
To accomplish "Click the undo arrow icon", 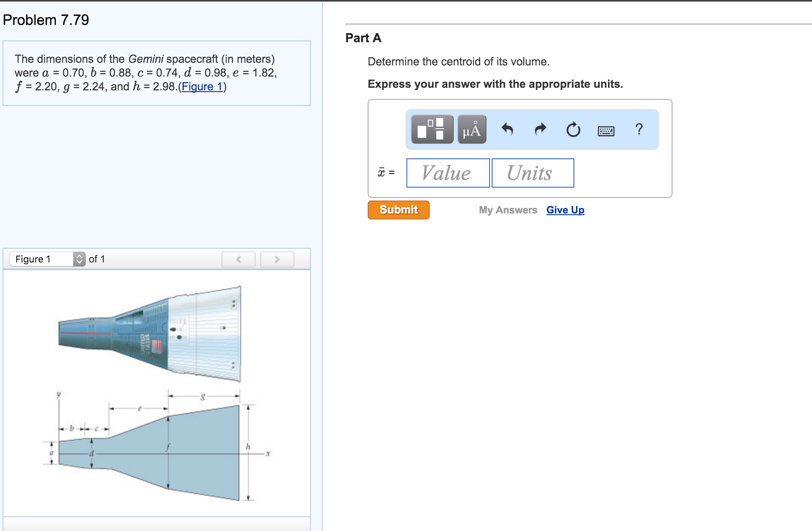I will pos(508,129).
